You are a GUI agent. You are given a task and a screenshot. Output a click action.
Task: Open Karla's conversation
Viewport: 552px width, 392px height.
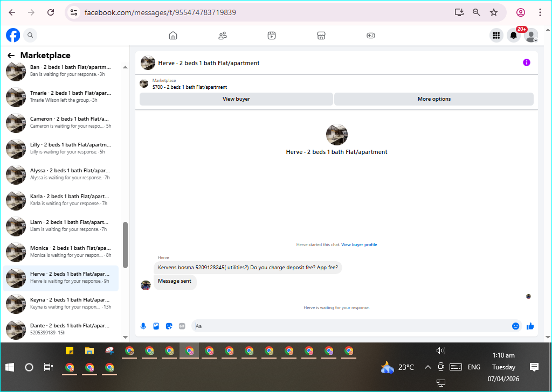(x=61, y=200)
